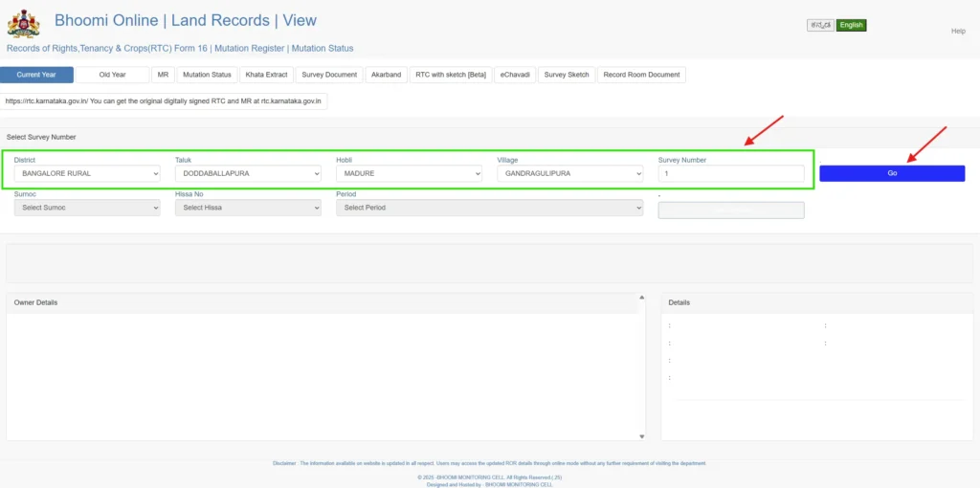Open Survey Document tab
980x488 pixels.
(328, 75)
